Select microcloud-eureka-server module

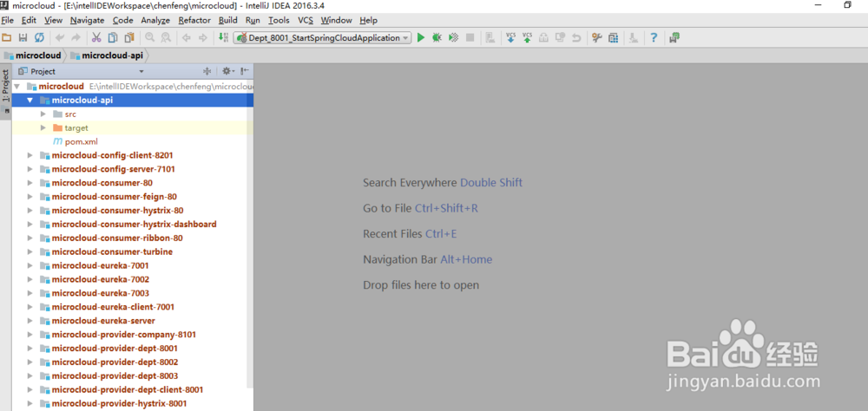(103, 321)
